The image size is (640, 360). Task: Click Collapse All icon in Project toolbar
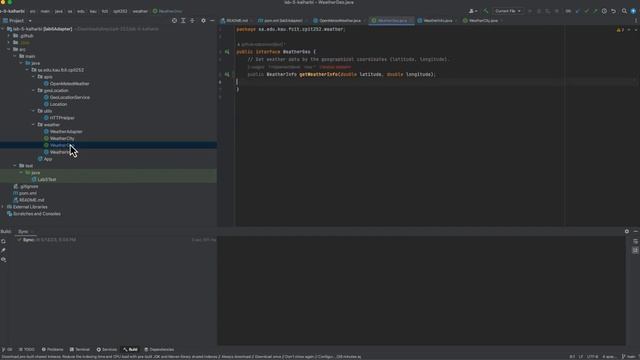(x=192, y=20)
